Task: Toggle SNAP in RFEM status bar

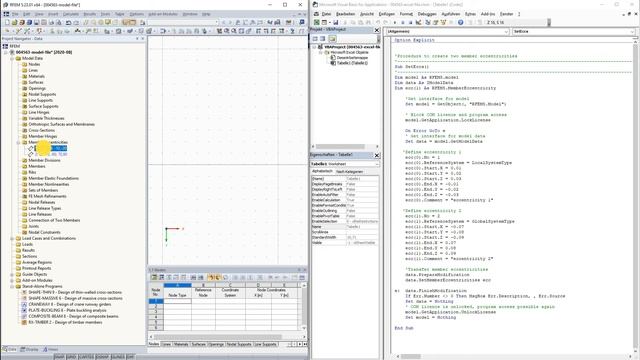Action: (60, 357)
